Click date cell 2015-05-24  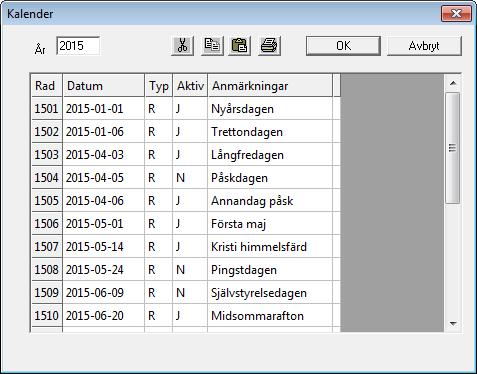(104, 270)
